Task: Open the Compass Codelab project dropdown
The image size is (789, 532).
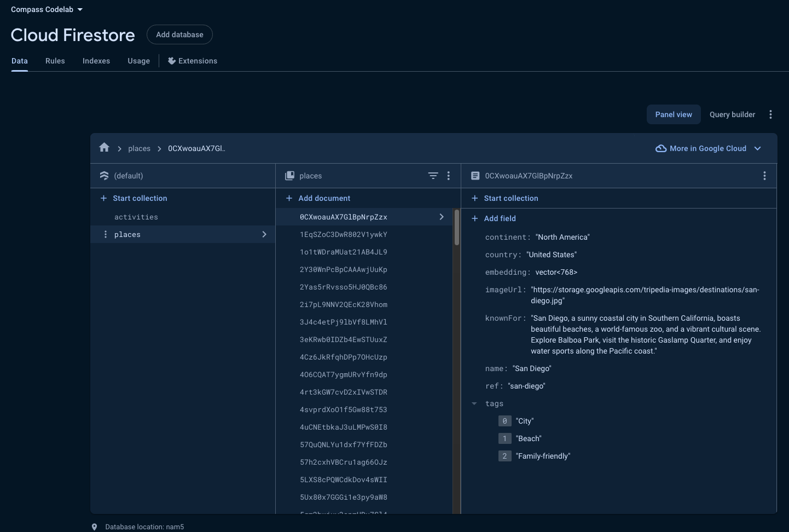Action: pos(47,9)
